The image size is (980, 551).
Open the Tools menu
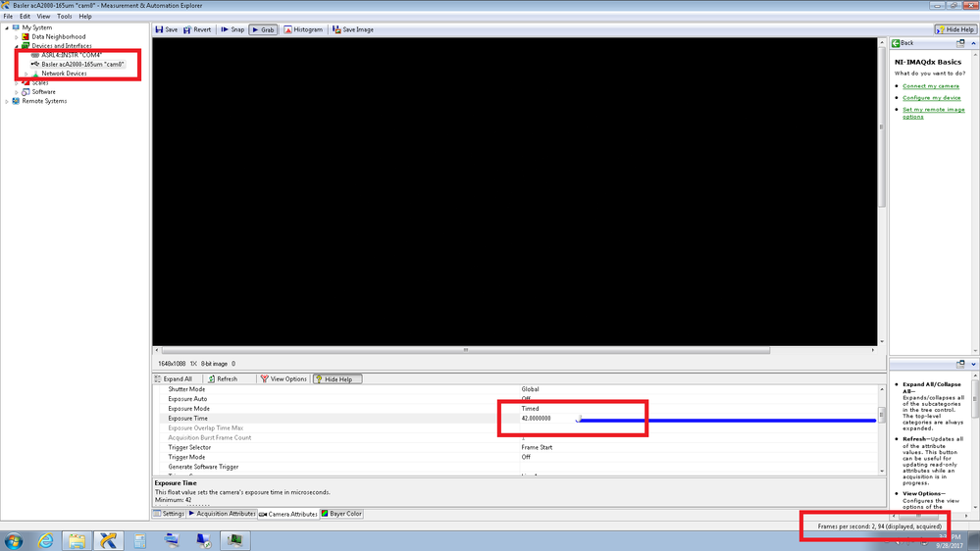pos(65,17)
